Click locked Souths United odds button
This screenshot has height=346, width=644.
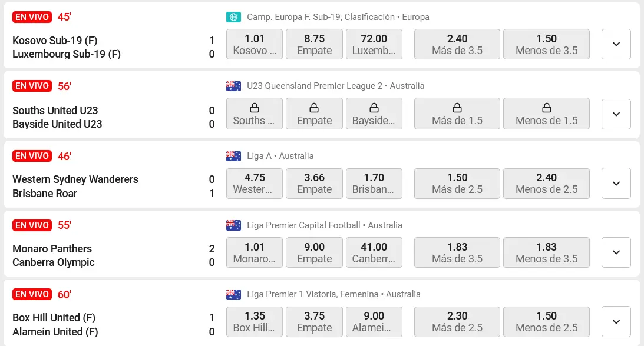[255, 114]
